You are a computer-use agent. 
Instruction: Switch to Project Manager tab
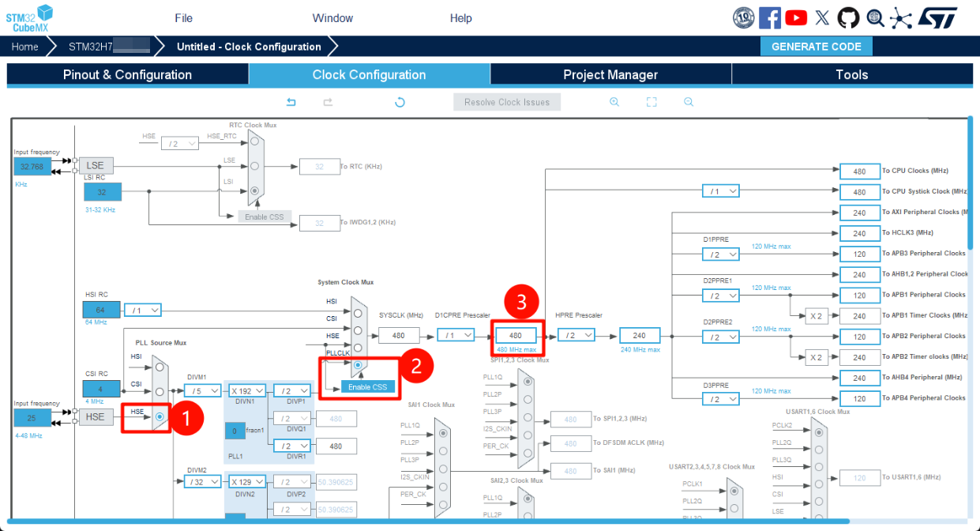610,74
